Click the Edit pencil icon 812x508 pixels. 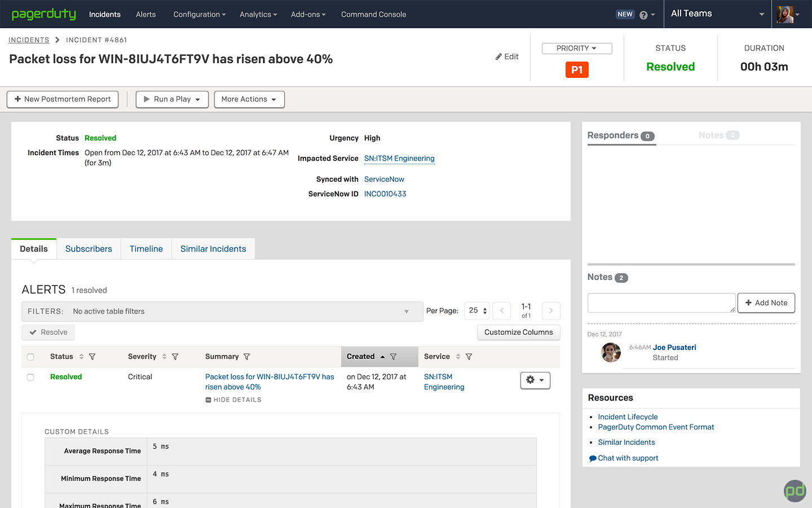(498, 56)
